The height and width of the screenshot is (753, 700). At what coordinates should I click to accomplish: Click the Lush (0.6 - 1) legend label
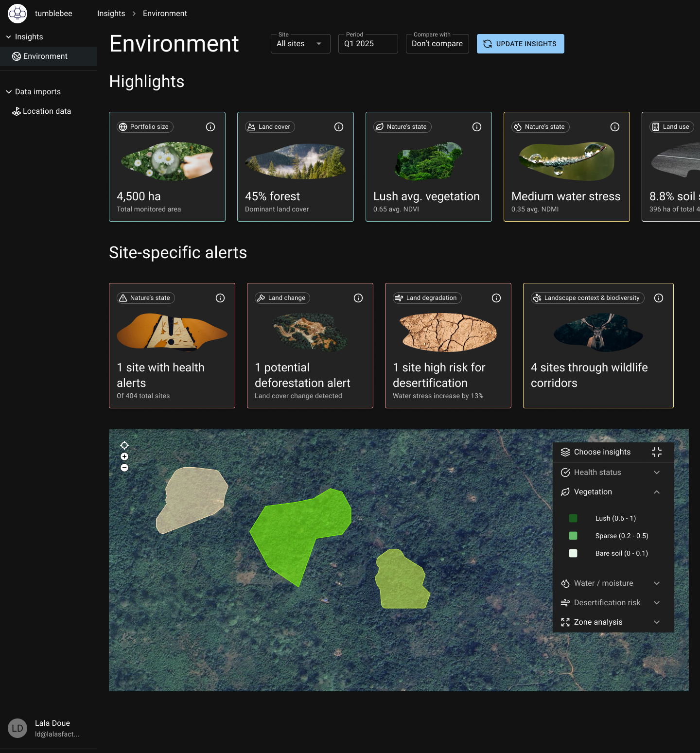click(x=615, y=518)
